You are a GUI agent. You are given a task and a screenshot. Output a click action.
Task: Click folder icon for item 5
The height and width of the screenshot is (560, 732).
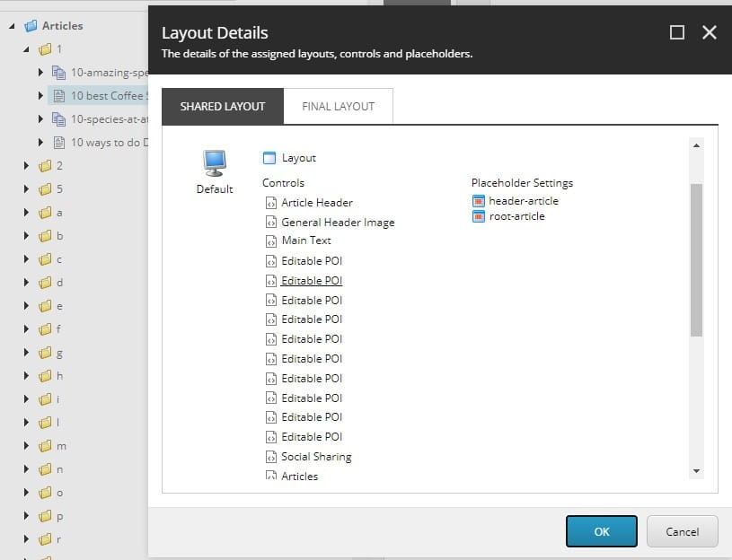pyautogui.click(x=45, y=189)
